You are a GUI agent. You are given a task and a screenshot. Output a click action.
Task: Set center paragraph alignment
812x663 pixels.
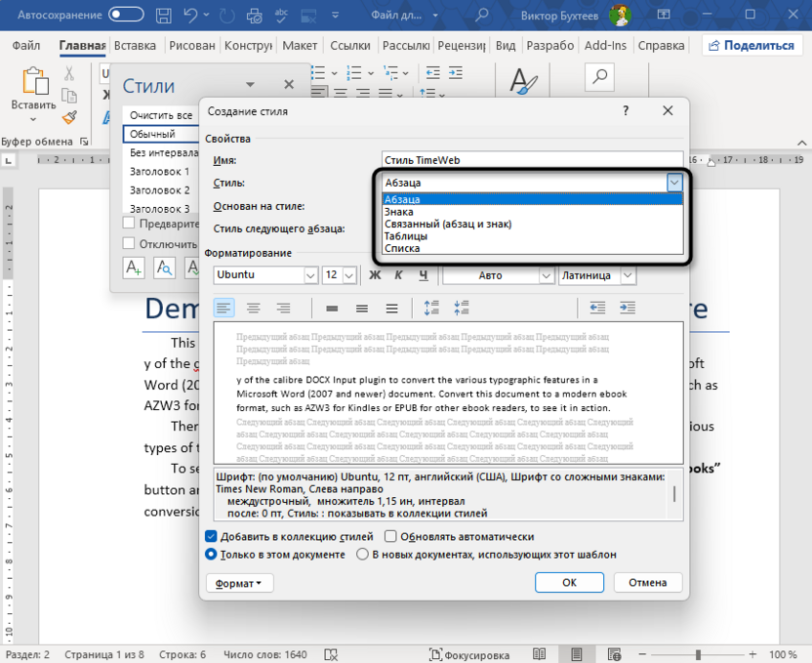pos(253,308)
